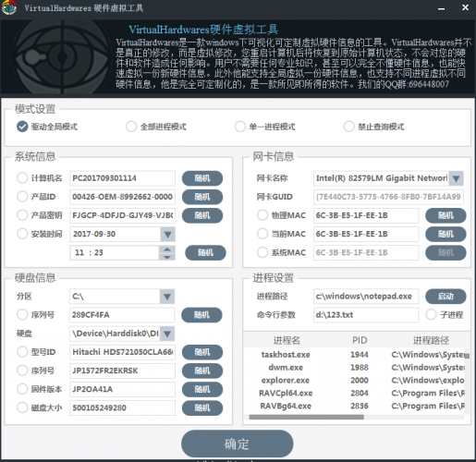Click the 进程路径 field with notepad.exe

(x=366, y=297)
